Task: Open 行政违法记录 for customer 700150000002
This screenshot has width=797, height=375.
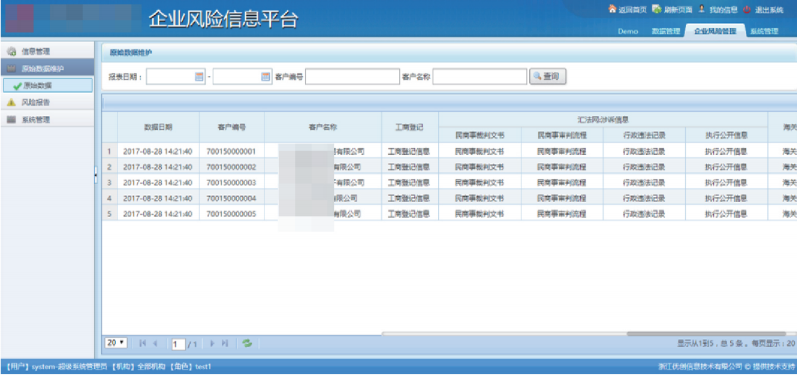Action: coord(644,167)
